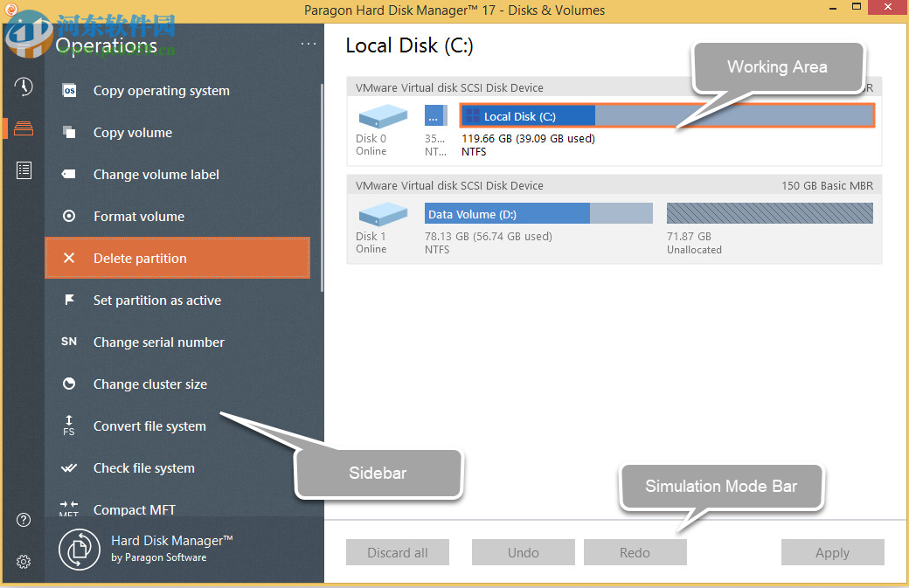Screen dimensions: 909x588
Task: Open the Hard Disk Manager logo menu
Action: pyautogui.click(x=79, y=550)
